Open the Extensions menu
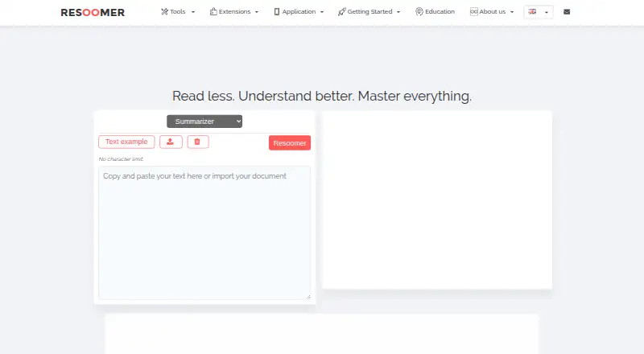644x354 pixels. (234, 12)
